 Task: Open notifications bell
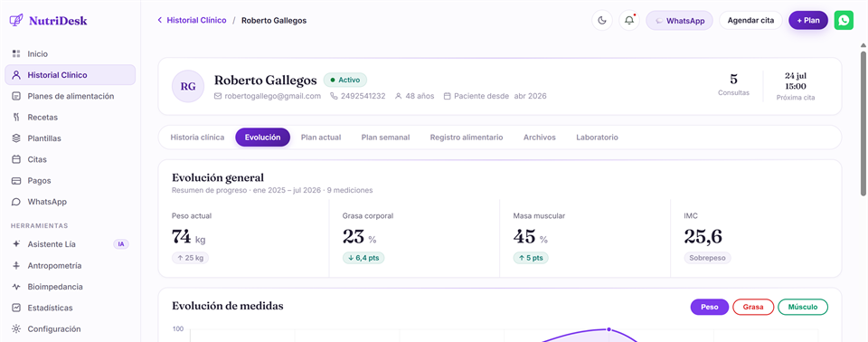point(629,21)
